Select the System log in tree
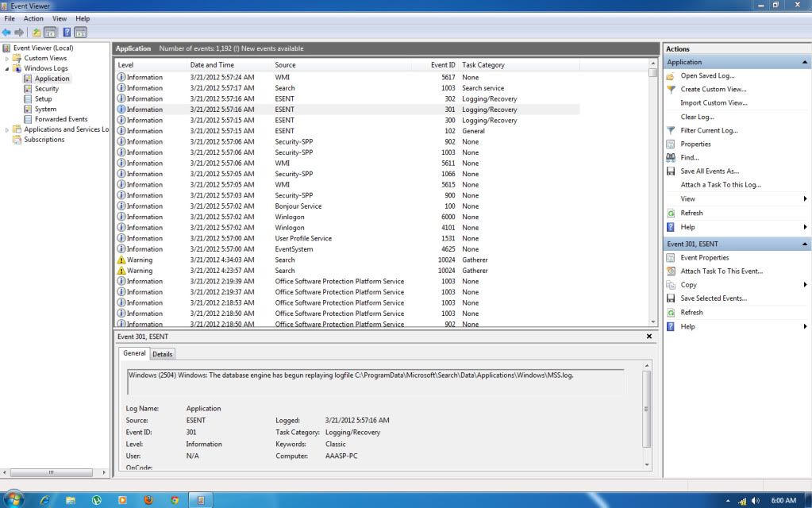Image resolution: width=812 pixels, height=508 pixels. pyautogui.click(x=45, y=110)
